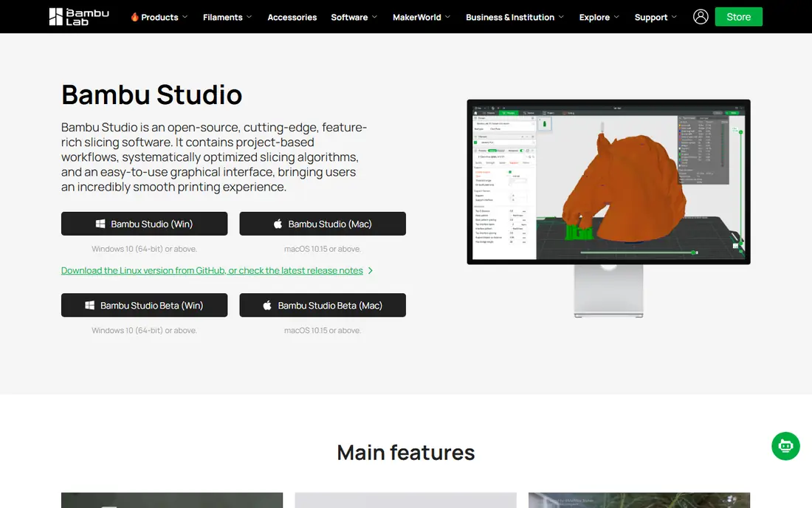Expand the Software dropdown chevron

(374, 17)
